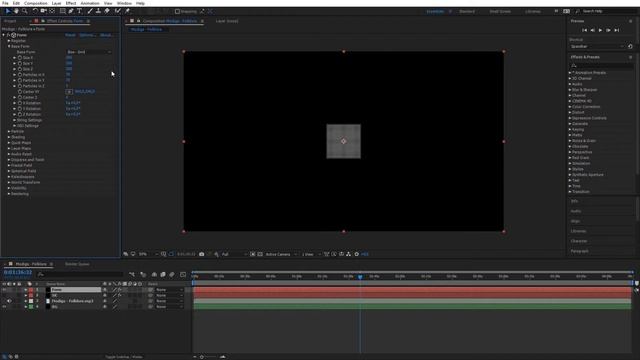Jump to last frame in Preview panel
This screenshot has width=640, height=360.
(x=617, y=30)
